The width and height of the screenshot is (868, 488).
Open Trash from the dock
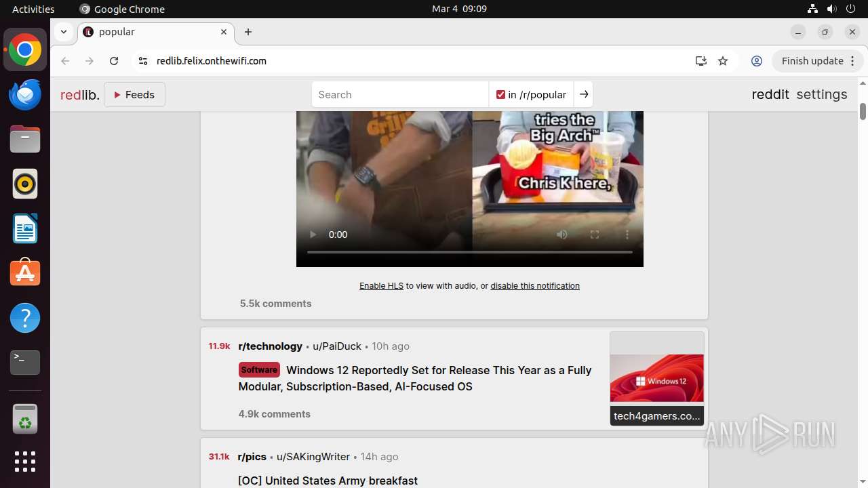(25, 420)
